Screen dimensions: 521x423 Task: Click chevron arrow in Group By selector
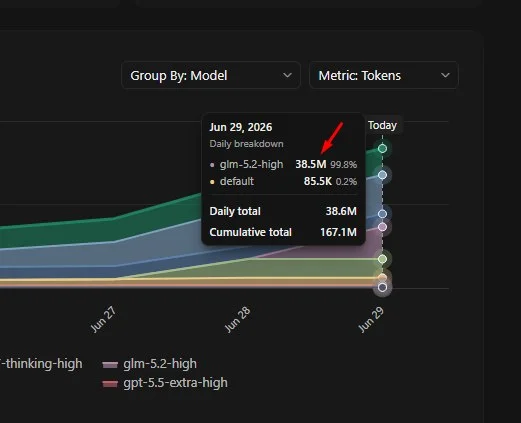pyautogui.click(x=287, y=76)
